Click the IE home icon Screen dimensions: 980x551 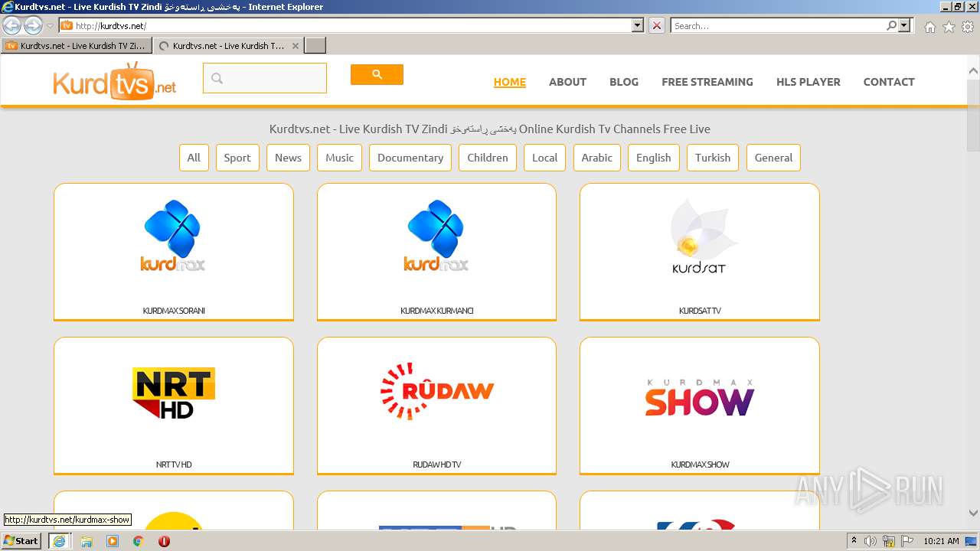click(x=929, y=27)
